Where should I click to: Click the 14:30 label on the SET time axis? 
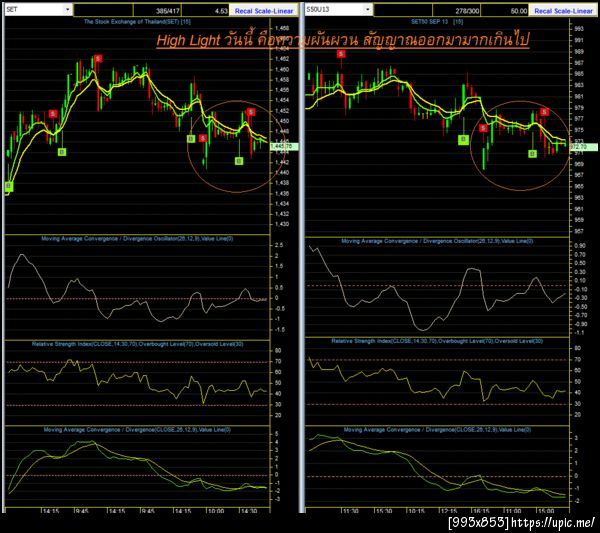pos(249,511)
